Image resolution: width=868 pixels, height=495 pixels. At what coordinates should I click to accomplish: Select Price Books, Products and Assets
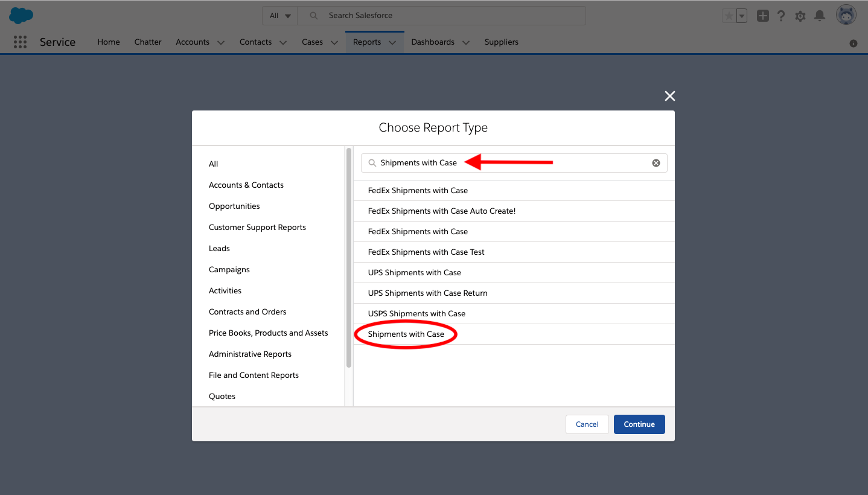269,333
